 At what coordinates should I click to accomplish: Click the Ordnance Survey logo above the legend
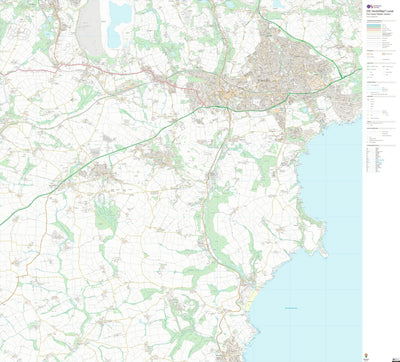point(374,6)
